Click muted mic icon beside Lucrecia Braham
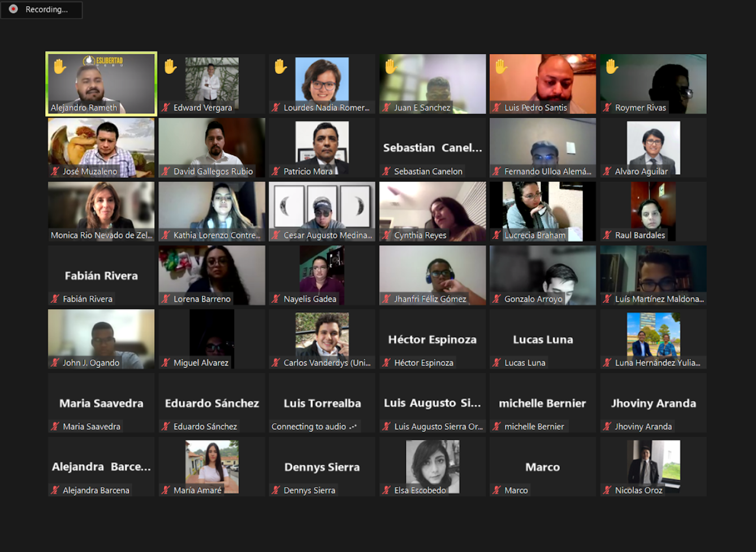 [x=497, y=235]
